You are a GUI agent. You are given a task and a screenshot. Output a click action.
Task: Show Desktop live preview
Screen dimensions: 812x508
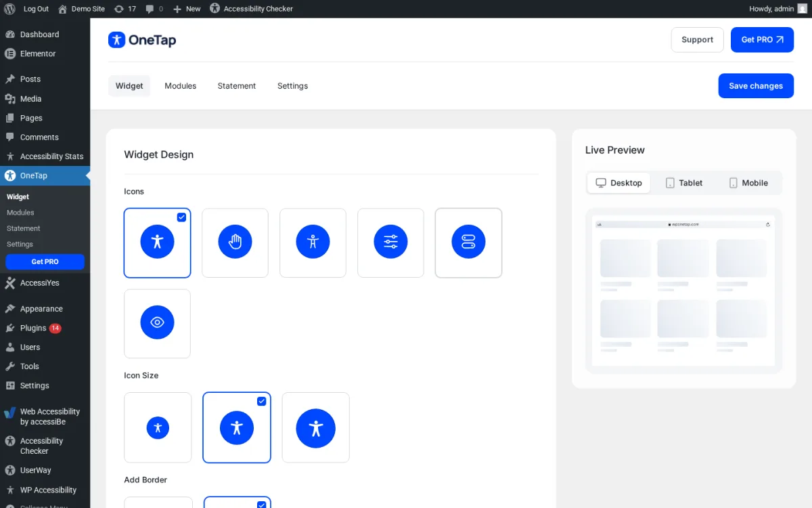point(619,183)
